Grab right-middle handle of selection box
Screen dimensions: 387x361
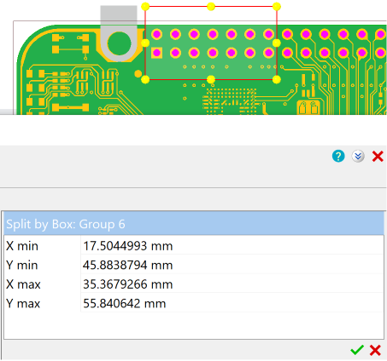pos(277,43)
